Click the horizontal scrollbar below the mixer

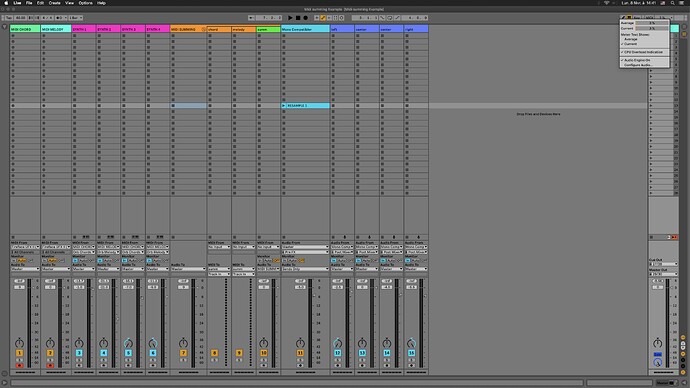pos(297,383)
